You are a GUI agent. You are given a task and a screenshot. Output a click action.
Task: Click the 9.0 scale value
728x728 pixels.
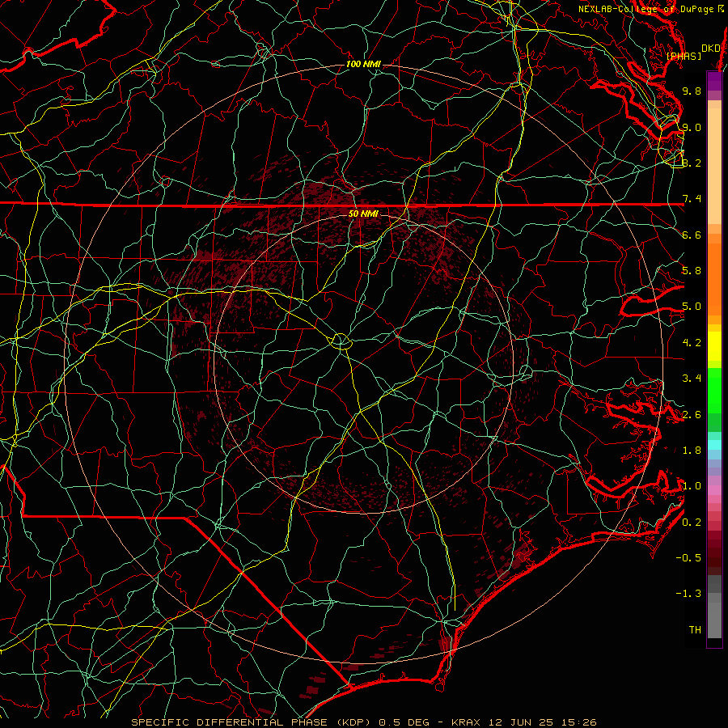(x=692, y=127)
